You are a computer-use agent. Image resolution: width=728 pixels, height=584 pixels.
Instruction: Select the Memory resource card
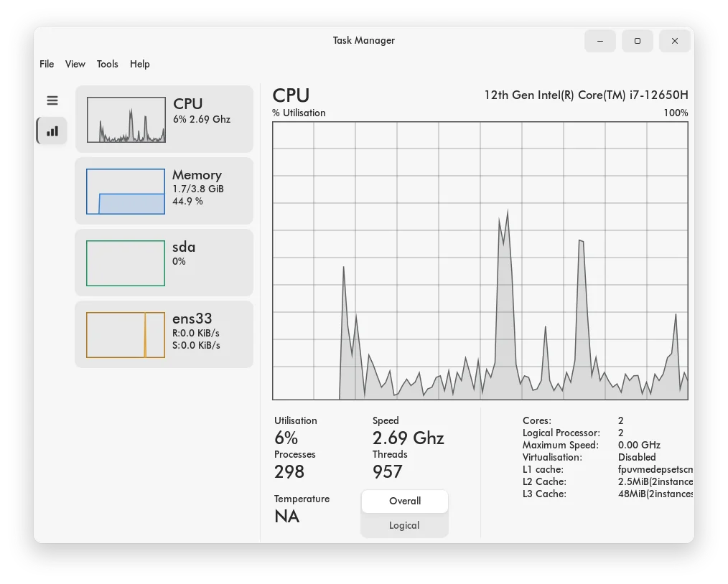(x=164, y=191)
